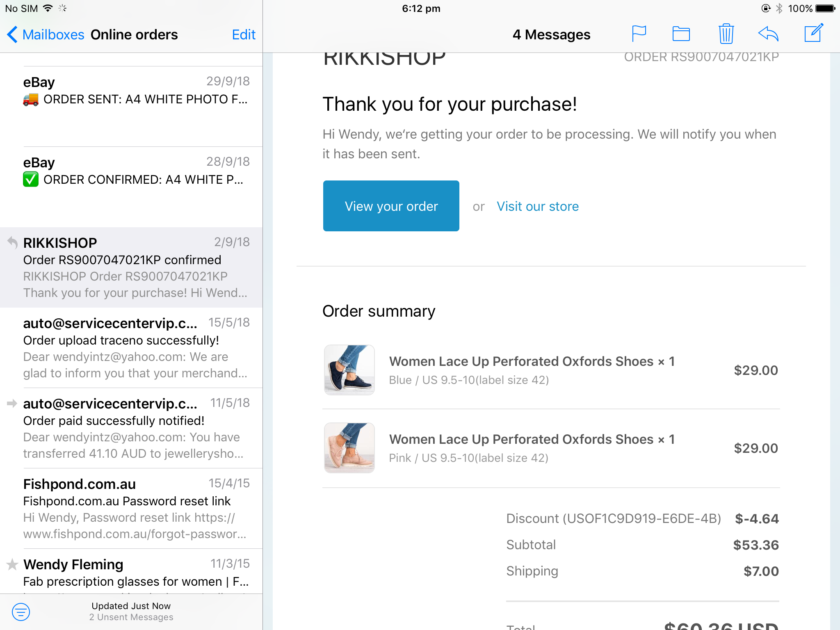Tap the star on Wendy Fleming email
The height and width of the screenshot is (630, 840).
coord(12,565)
